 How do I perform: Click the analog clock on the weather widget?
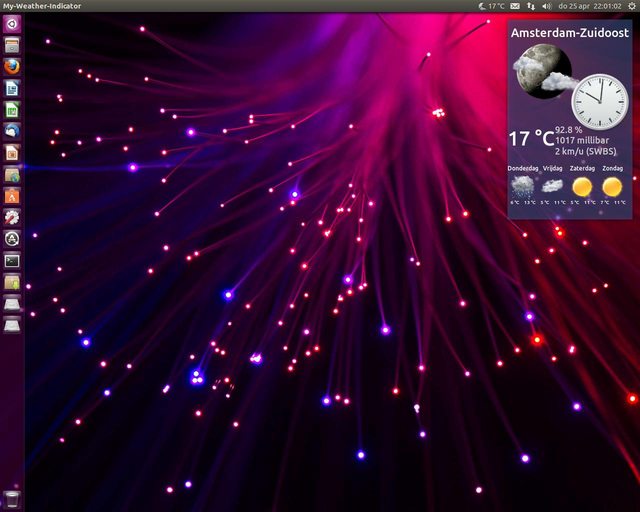point(600,102)
